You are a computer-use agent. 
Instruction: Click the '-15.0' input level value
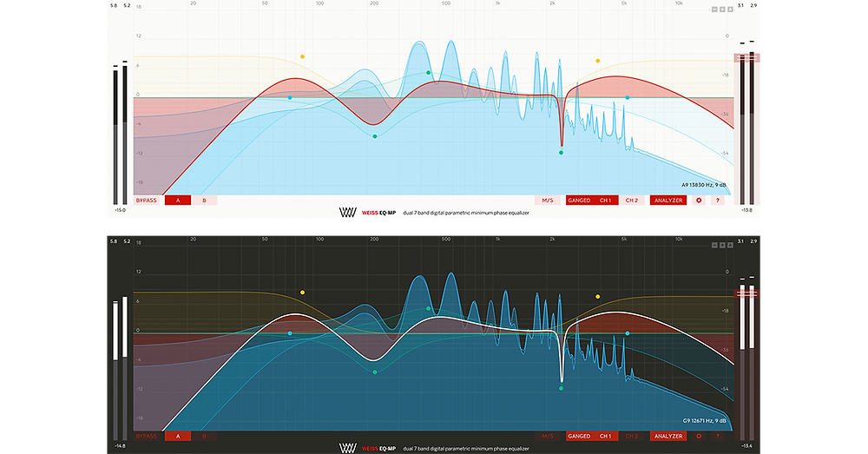coord(120,210)
